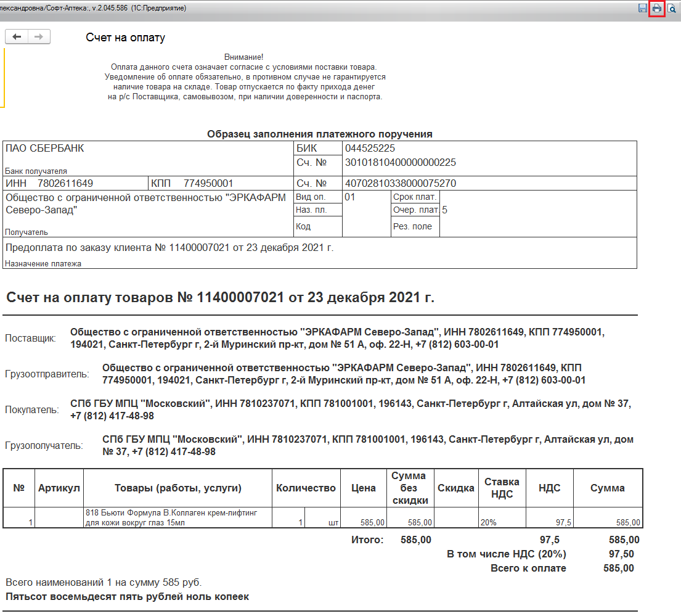Select the ИНН 7802611649 cell
Screen dimensions: 681x616
click(x=49, y=183)
